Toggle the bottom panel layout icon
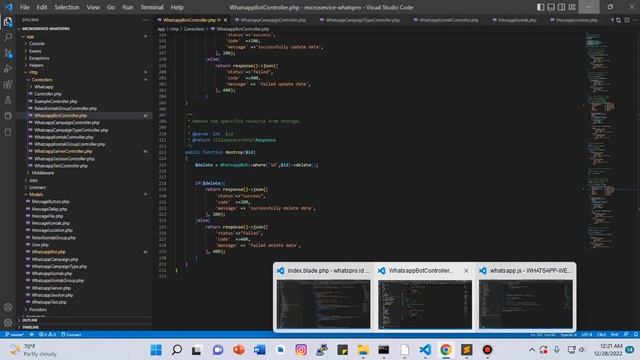Viewport: 640px width, 360px height. tap(551, 7)
